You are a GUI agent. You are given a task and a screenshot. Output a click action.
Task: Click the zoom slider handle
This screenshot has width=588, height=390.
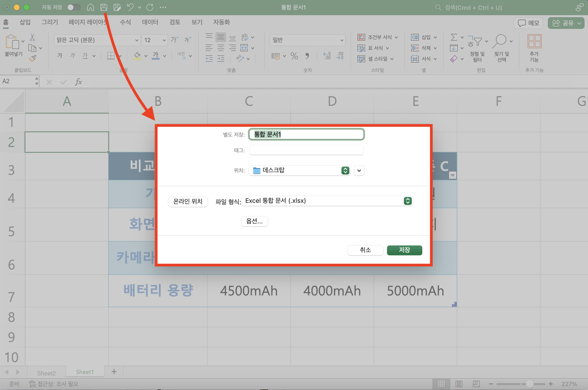coord(529,384)
